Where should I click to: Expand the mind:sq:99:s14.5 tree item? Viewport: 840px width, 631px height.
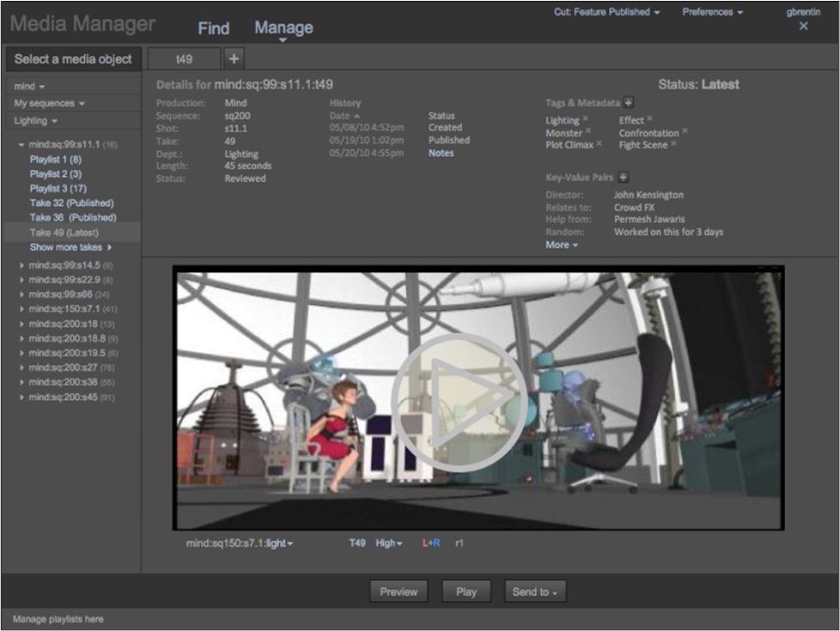click(21, 265)
